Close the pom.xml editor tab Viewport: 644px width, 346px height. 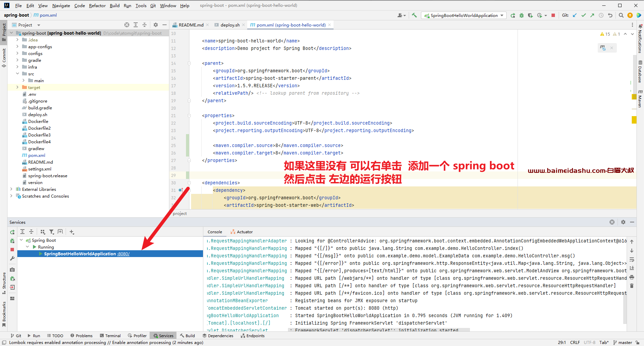tap(329, 25)
